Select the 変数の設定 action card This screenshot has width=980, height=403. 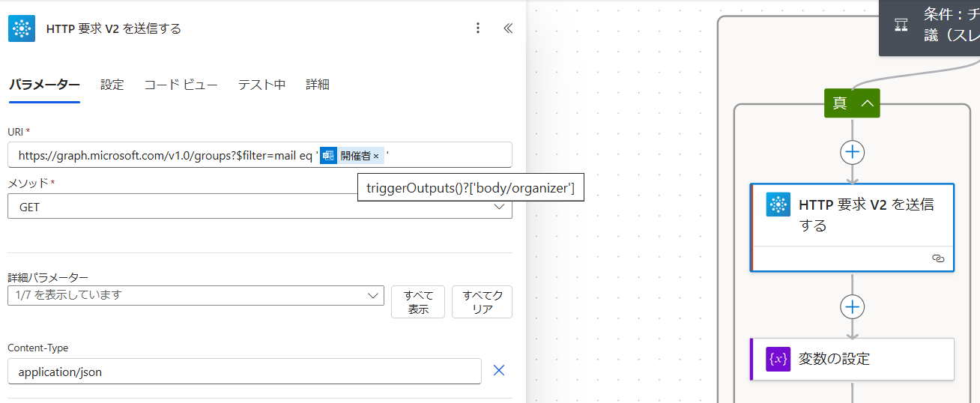852,359
